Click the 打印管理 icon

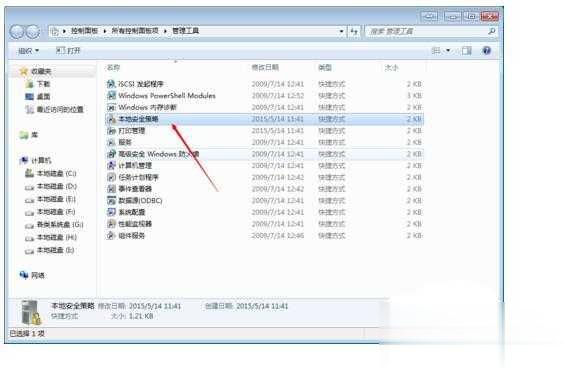point(111,130)
